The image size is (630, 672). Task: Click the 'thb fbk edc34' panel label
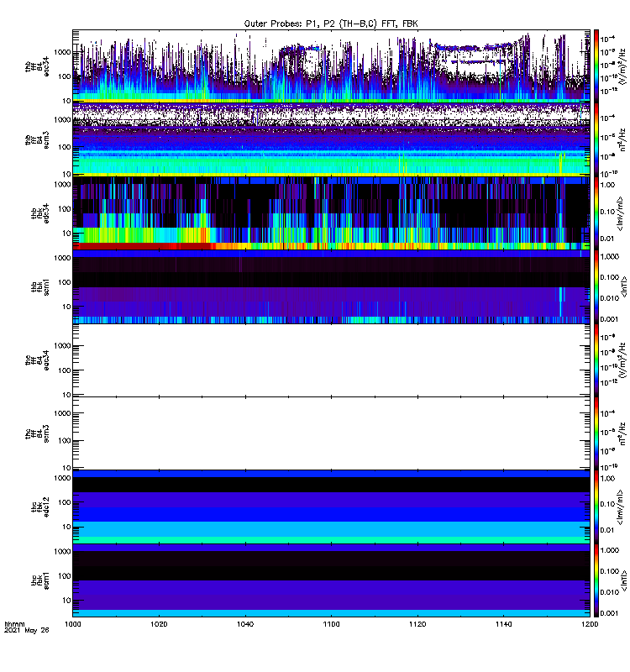tap(40, 213)
